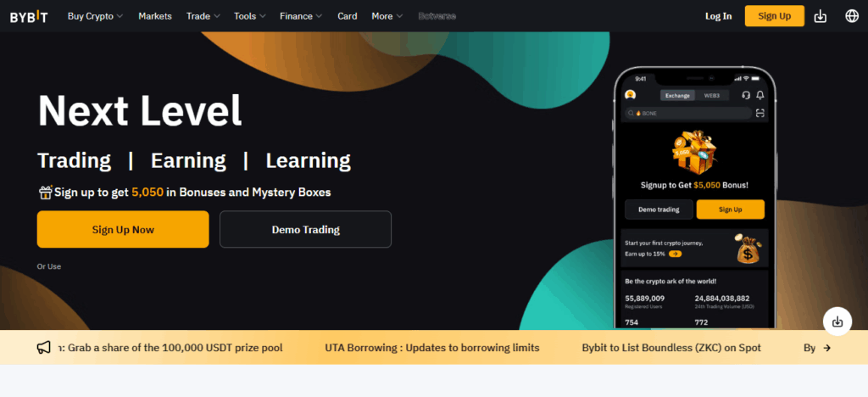This screenshot has width=868, height=397.
Task: Select the Exchange tab on phone
Action: point(677,95)
